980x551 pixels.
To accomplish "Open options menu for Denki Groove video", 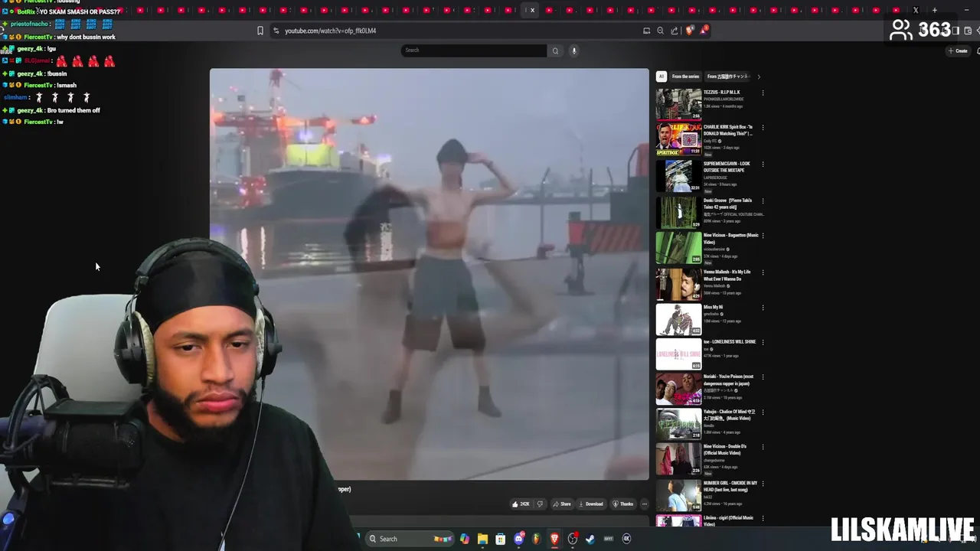I will (763, 201).
